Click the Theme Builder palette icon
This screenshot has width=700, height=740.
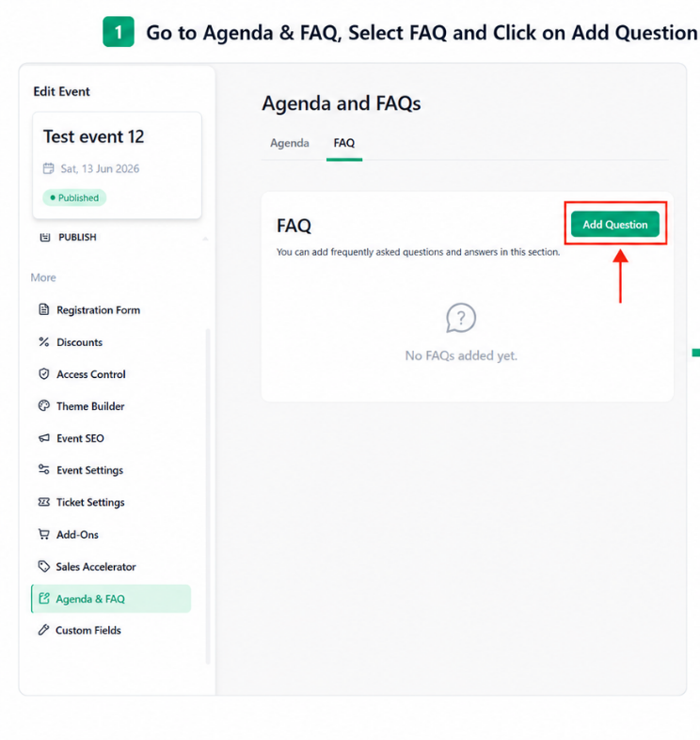(x=44, y=406)
